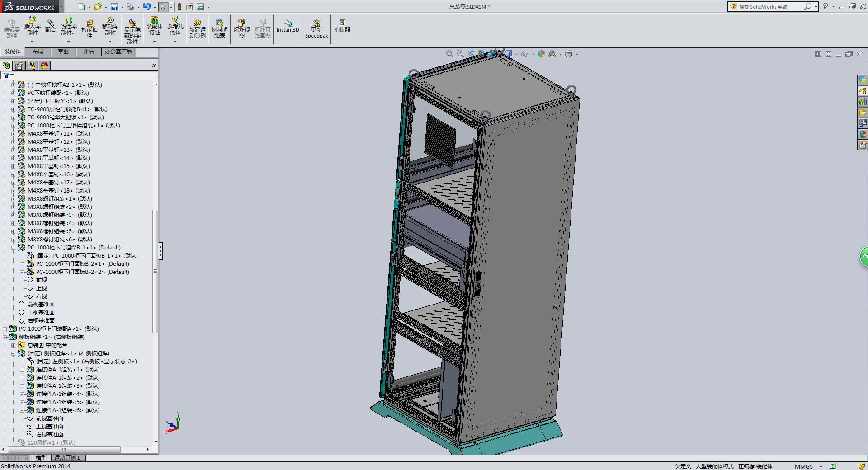The width and height of the screenshot is (868, 470).
Task: Click Show Hidden Components (显示隐藏的零部件)
Action: click(x=132, y=31)
